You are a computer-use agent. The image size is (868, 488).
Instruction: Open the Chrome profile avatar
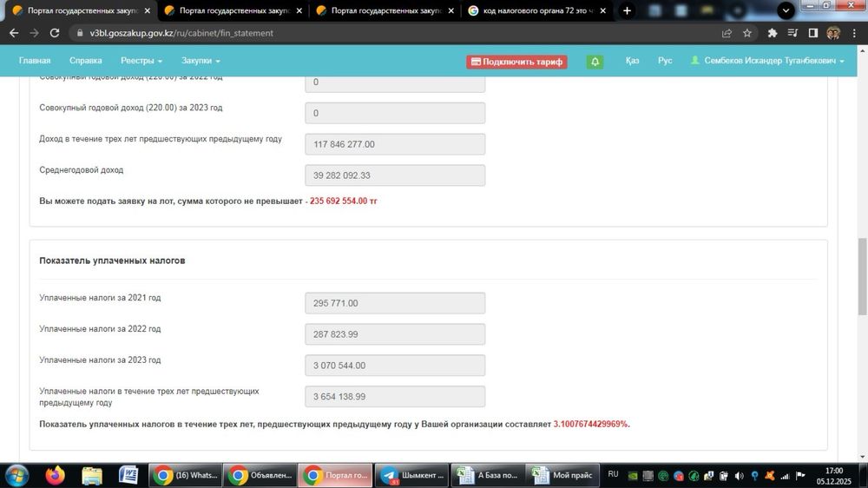(833, 33)
